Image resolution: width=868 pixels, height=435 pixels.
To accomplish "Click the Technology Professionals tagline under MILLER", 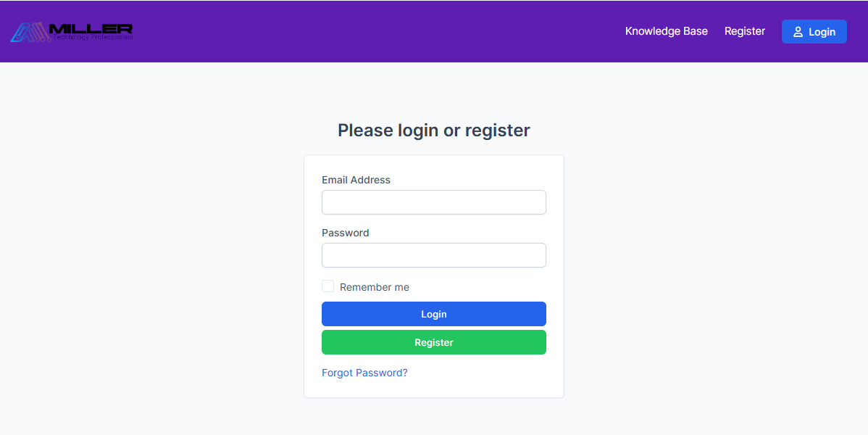I will (x=93, y=37).
